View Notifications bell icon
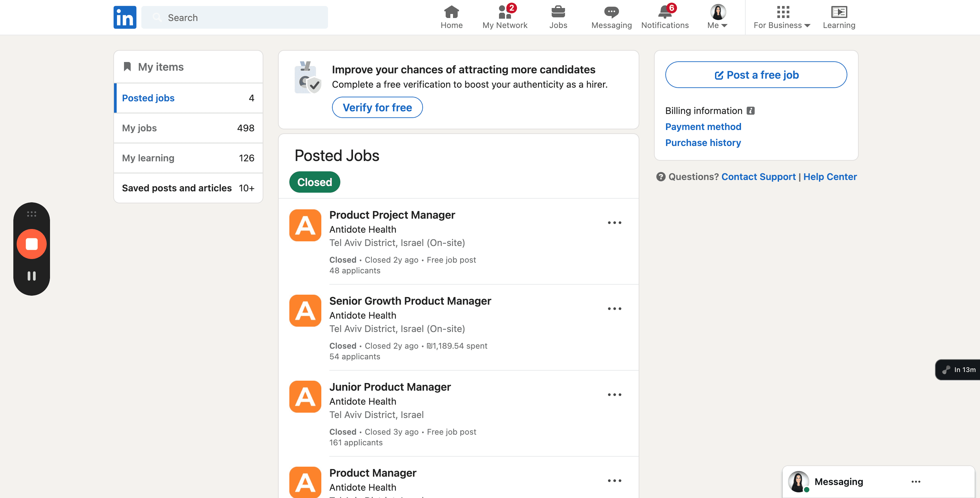This screenshot has height=498, width=980. pyautogui.click(x=665, y=12)
